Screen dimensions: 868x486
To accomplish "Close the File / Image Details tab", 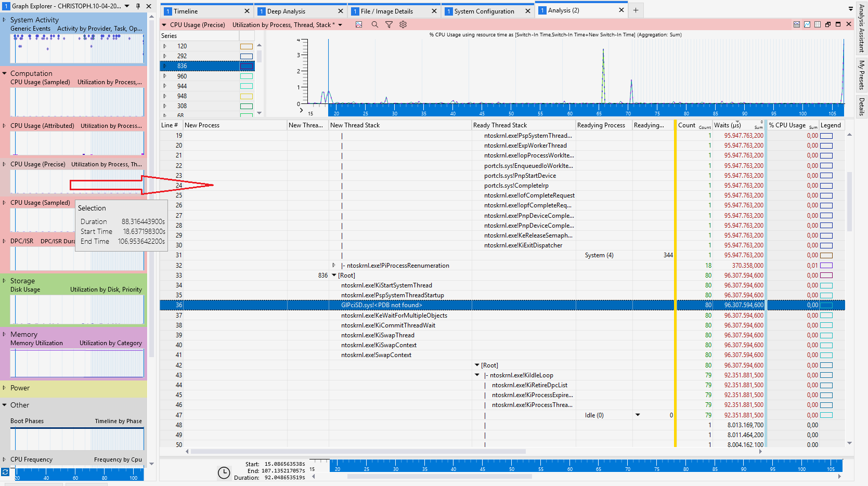I will [x=434, y=11].
